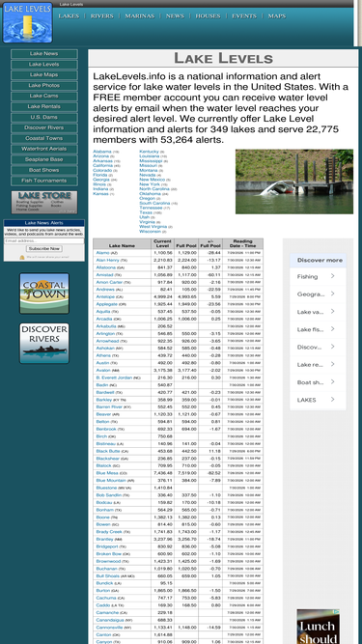Open the MARINAS menu item
Screen dimensions: 362x644
pos(140,16)
